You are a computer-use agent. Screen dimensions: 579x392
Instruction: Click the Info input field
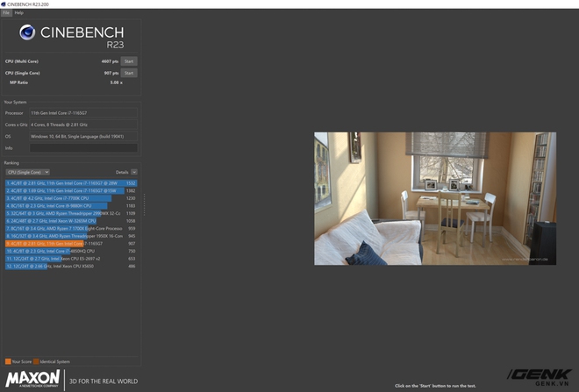point(83,148)
